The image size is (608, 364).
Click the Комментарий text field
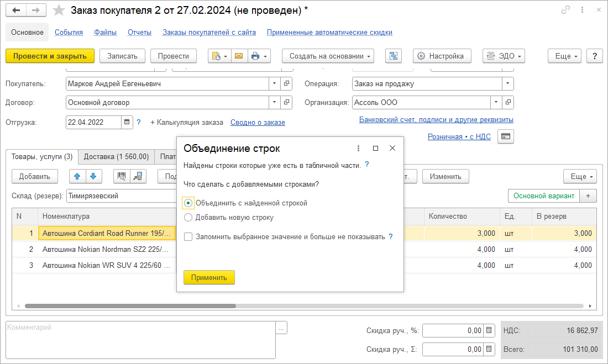coord(141,340)
